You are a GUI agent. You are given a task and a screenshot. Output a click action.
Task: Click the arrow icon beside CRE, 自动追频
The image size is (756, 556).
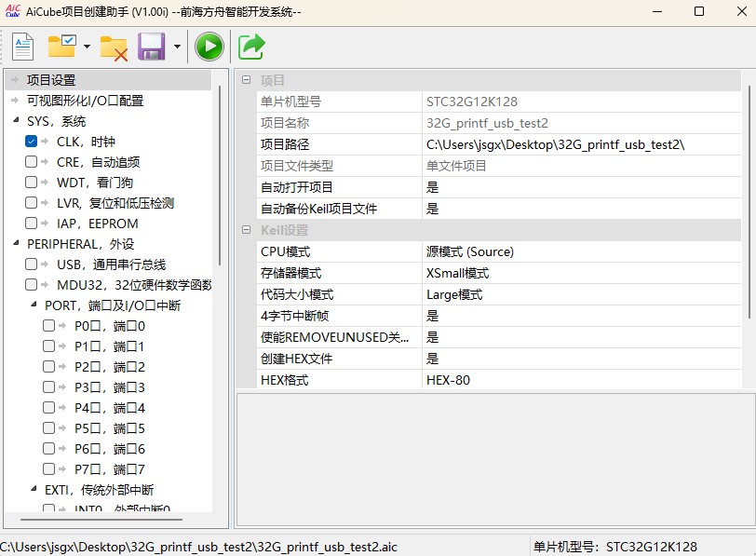click(45, 161)
